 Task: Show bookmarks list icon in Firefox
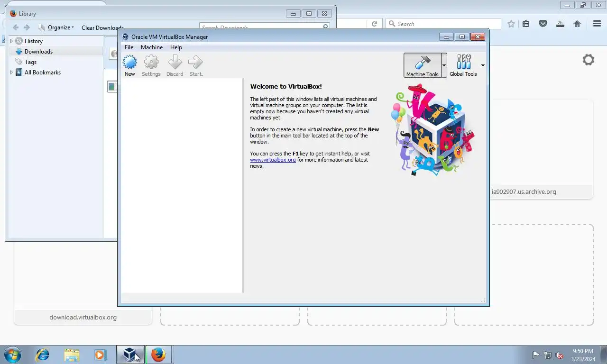(x=526, y=24)
